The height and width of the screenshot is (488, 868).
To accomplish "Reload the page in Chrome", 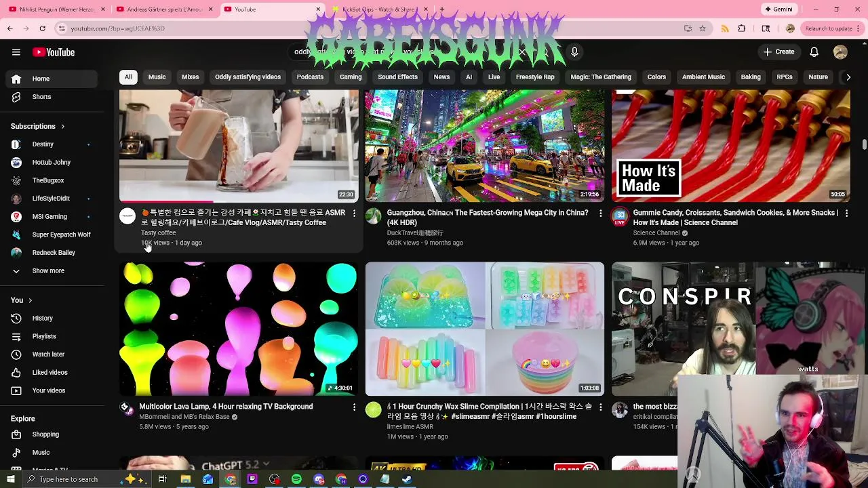I will coord(42,28).
